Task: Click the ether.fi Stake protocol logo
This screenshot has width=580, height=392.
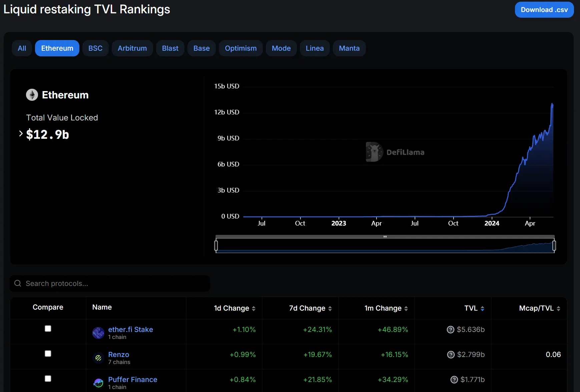Action: click(x=98, y=333)
